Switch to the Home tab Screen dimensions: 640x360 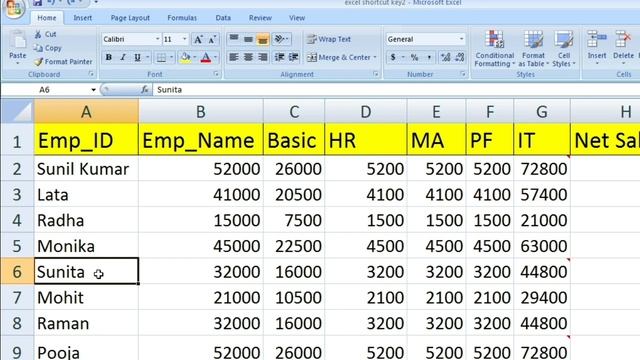[47, 18]
